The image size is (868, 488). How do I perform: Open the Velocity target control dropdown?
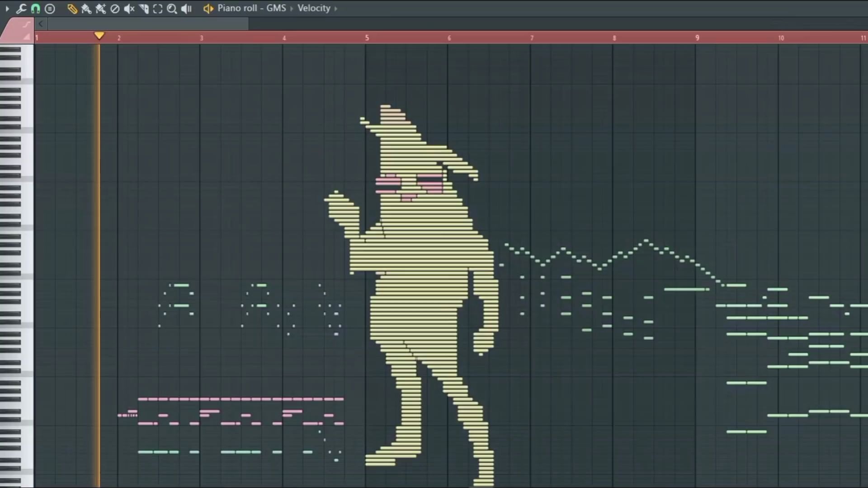tap(314, 8)
